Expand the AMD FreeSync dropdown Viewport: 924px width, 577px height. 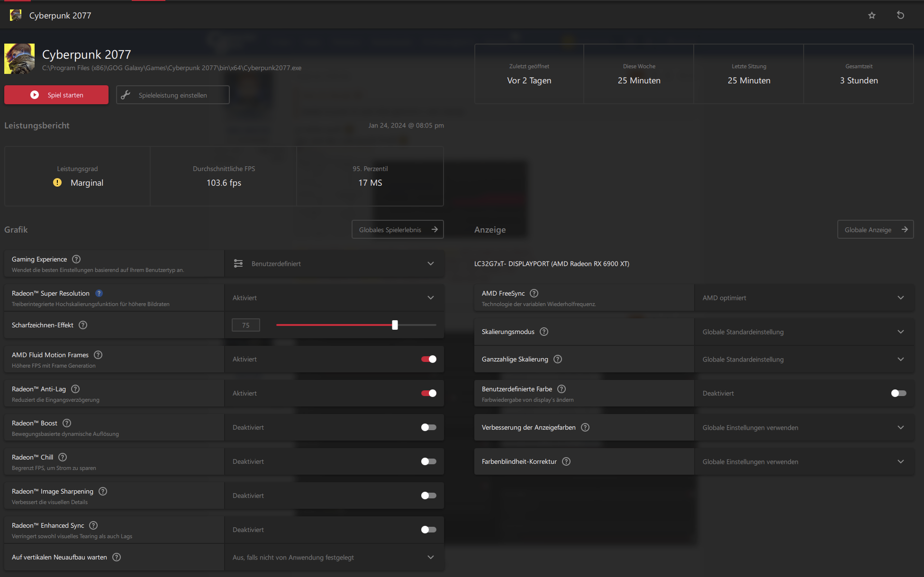804,298
